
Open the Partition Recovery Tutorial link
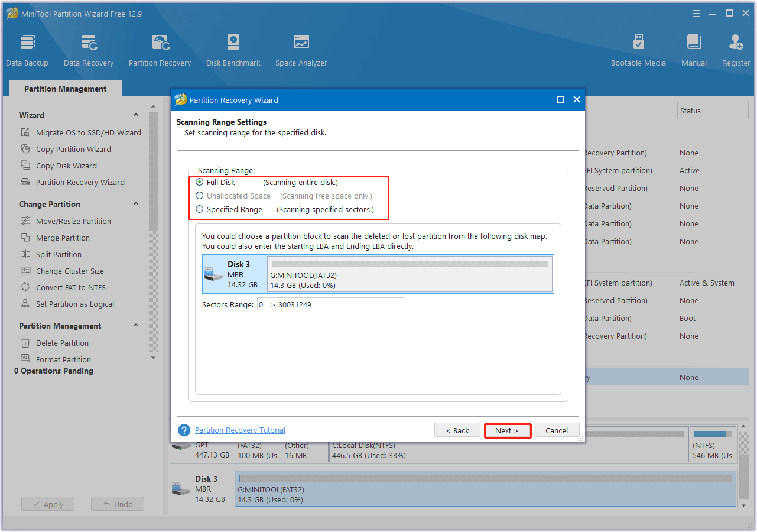click(240, 430)
